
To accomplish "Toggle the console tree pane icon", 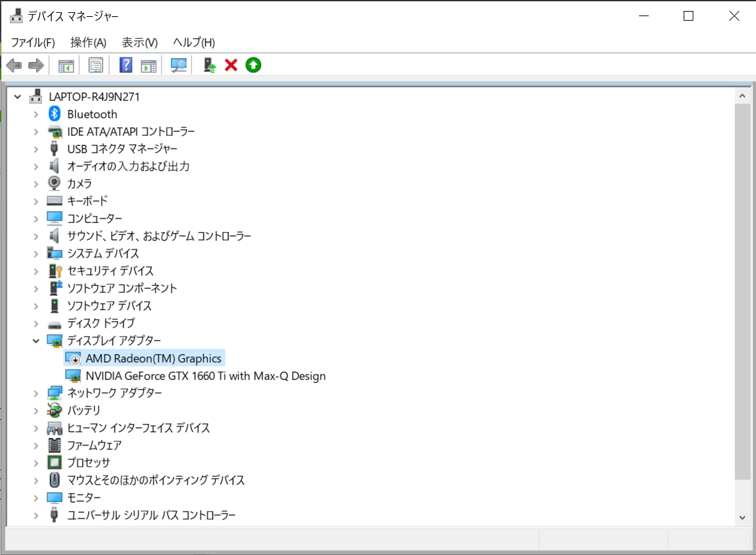I will (x=66, y=65).
